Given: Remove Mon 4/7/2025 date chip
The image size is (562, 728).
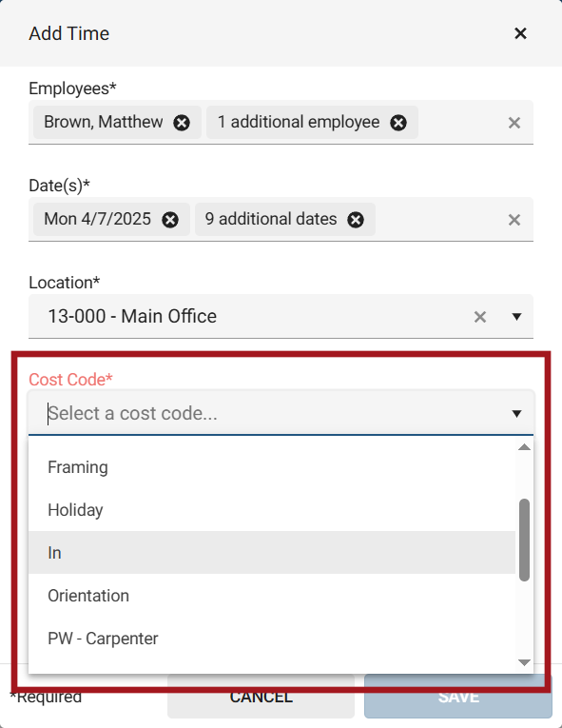Looking at the screenshot, I should [x=170, y=220].
